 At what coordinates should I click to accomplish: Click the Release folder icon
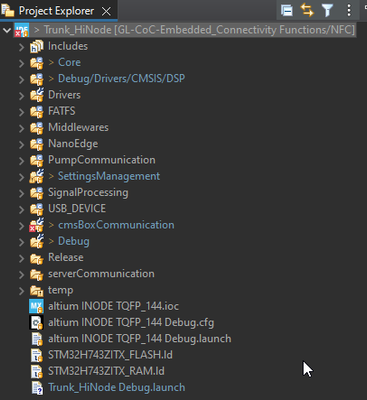coord(36,258)
